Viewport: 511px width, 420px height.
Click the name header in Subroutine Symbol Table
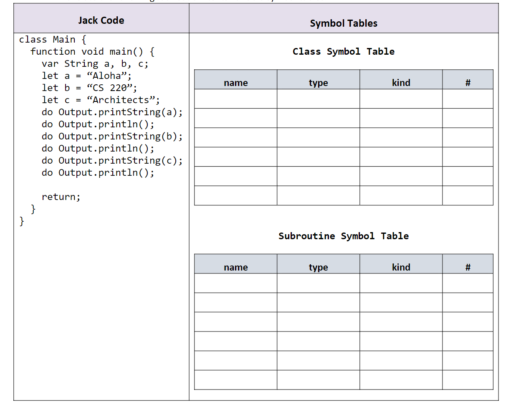coord(235,267)
